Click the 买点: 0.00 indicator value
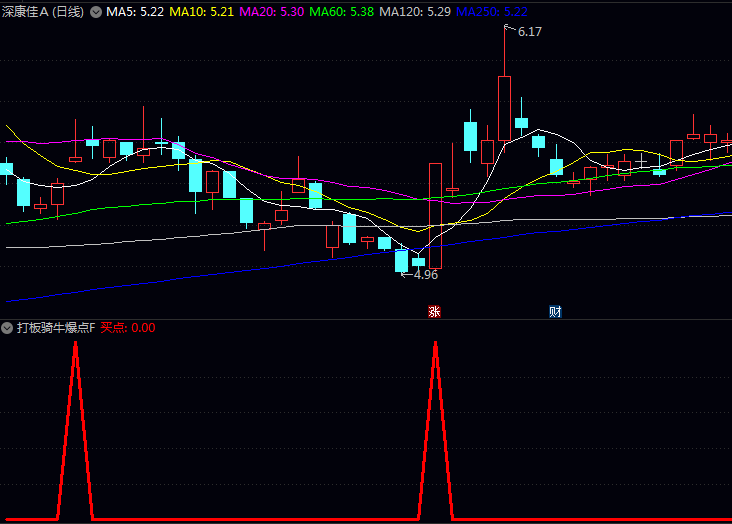The width and height of the screenshot is (732, 524). coord(128,328)
